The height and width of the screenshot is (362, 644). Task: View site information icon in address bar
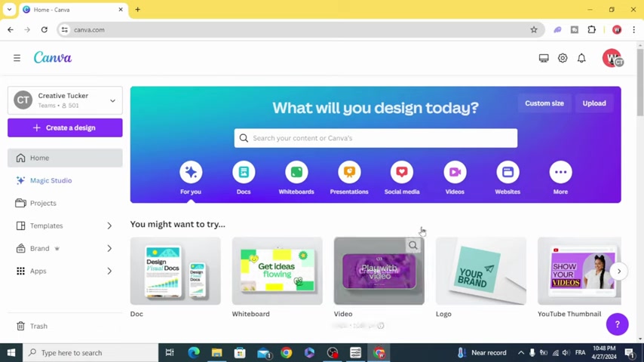(65, 29)
